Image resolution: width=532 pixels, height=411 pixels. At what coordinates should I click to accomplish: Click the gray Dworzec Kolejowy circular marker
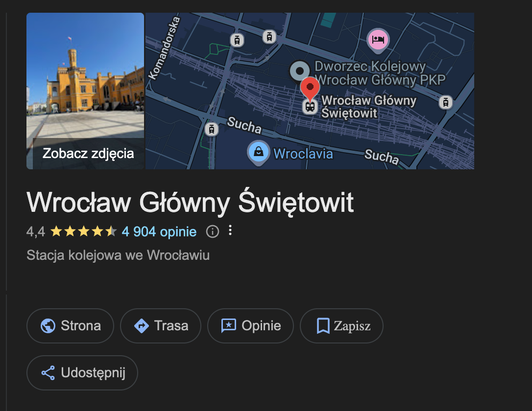pyautogui.click(x=298, y=71)
